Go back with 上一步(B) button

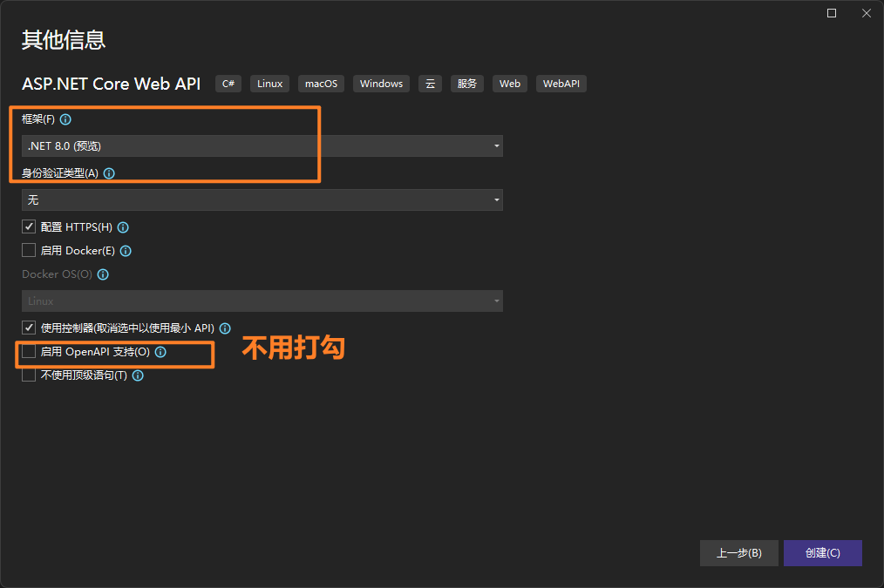pyautogui.click(x=738, y=553)
